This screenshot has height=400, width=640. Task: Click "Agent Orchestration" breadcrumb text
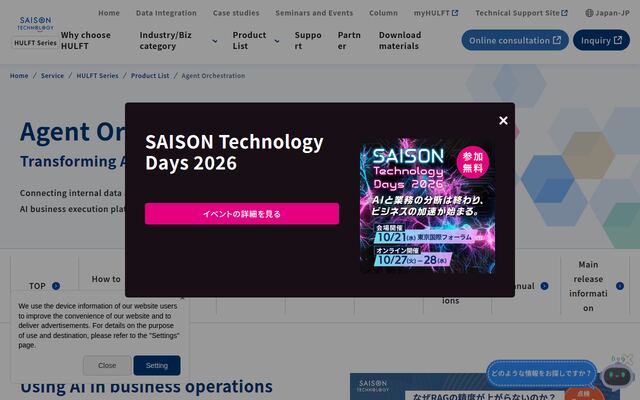click(213, 76)
